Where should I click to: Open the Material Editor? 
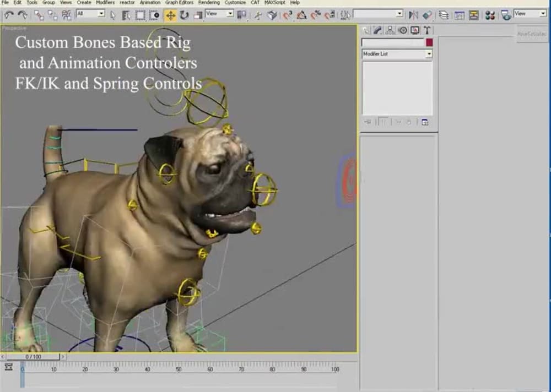[489, 15]
